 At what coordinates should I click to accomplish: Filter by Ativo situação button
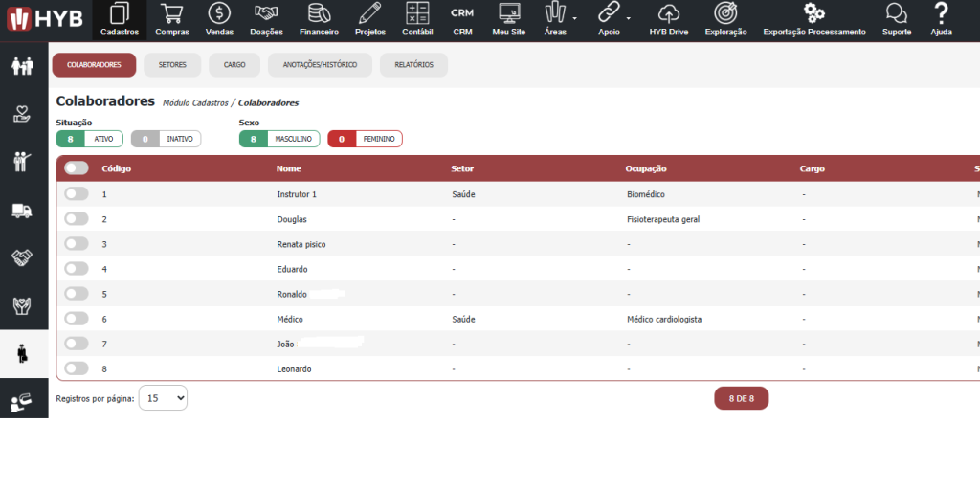pos(90,139)
